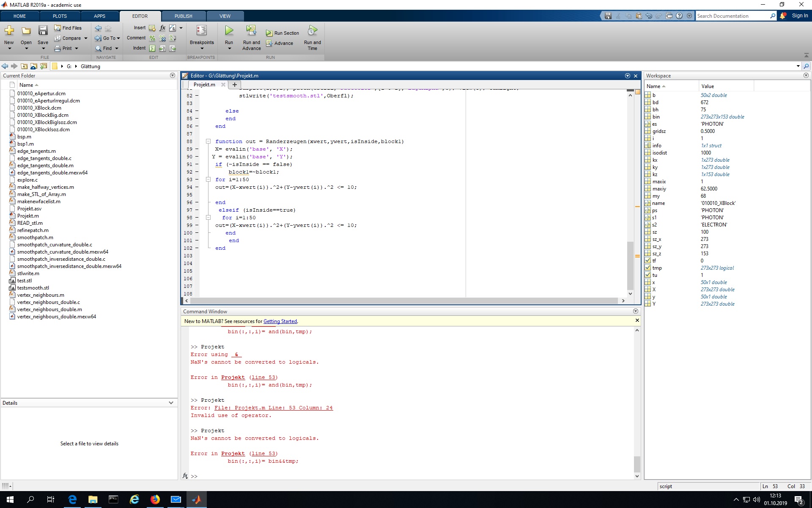Viewport: 812px width, 508px height.
Task: Switch to the PLOTS ribbon tab
Action: coord(60,16)
